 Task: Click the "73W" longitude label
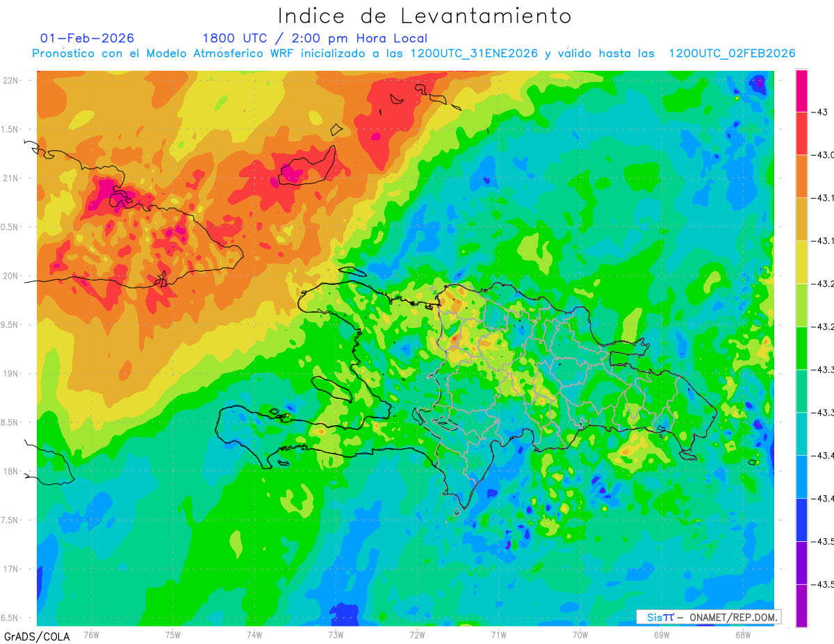(x=336, y=635)
